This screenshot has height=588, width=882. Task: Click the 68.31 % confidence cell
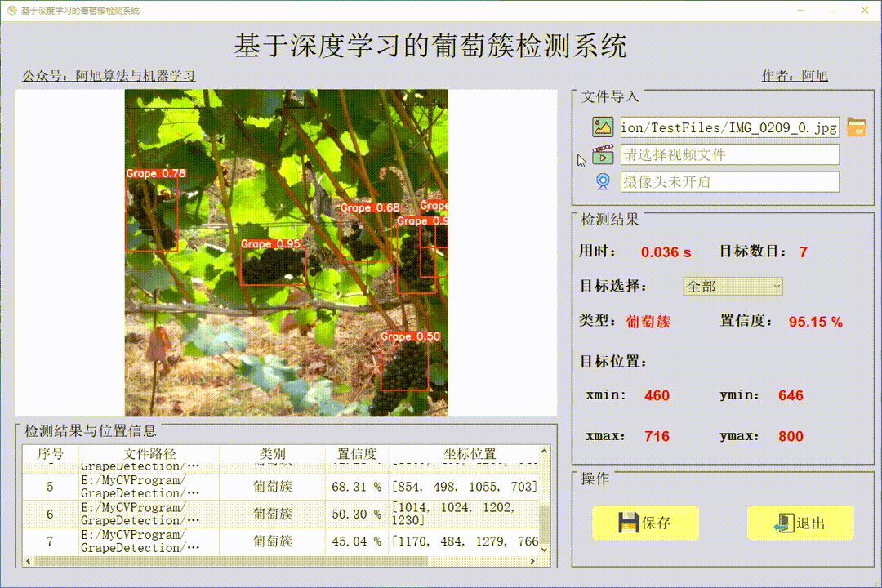click(x=357, y=487)
